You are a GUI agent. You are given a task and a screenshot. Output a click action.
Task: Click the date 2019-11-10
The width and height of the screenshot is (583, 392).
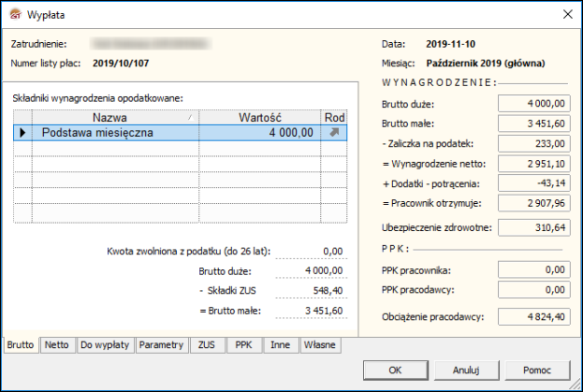(x=451, y=44)
